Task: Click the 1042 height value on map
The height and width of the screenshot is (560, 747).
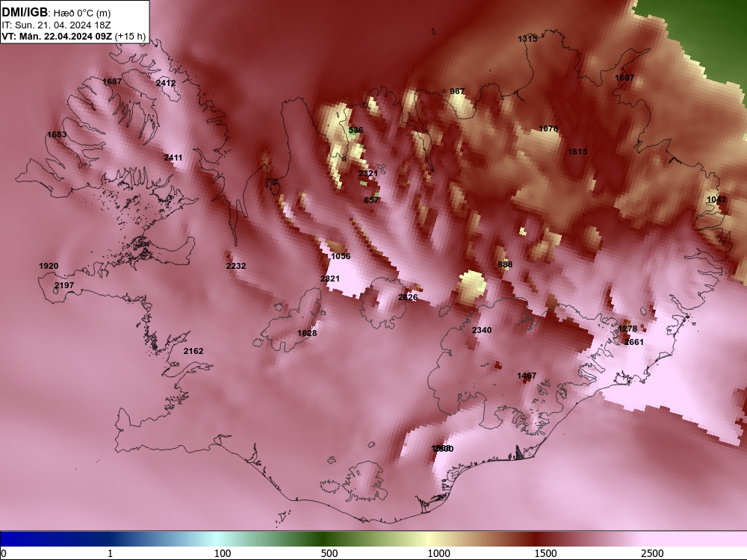Action: pos(716,199)
